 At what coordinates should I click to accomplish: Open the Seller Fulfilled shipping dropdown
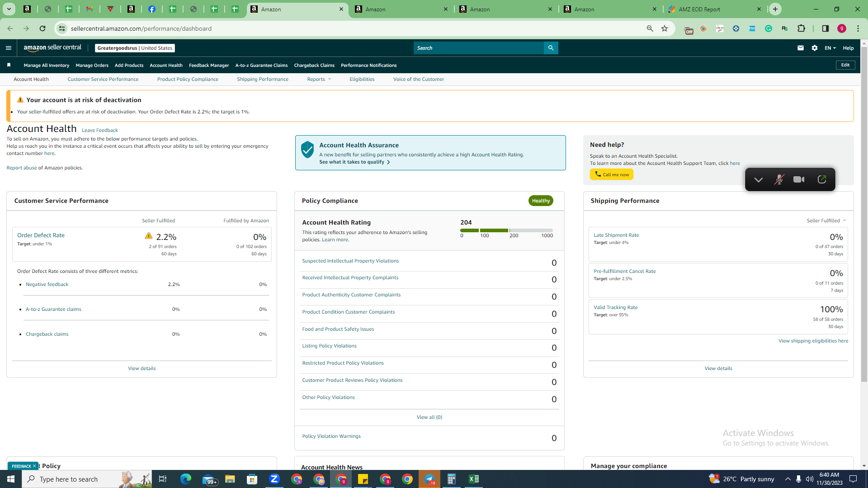point(826,221)
